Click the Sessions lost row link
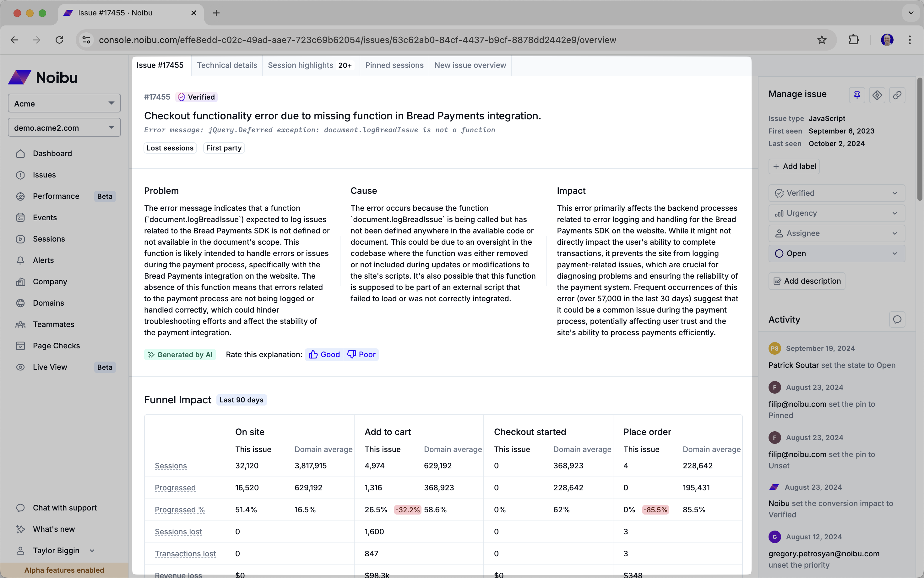The width and height of the screenshot is (924, 578). pyautogui.click(x=178, y=532)
